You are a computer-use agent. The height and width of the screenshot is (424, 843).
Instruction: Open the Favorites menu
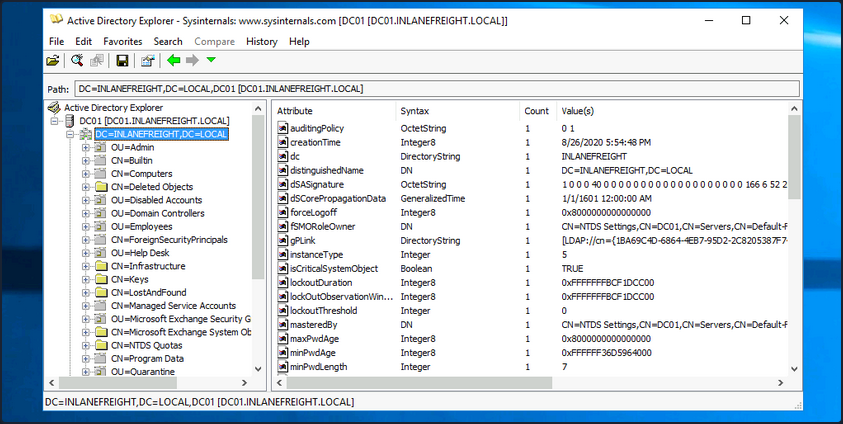point(122,41)
